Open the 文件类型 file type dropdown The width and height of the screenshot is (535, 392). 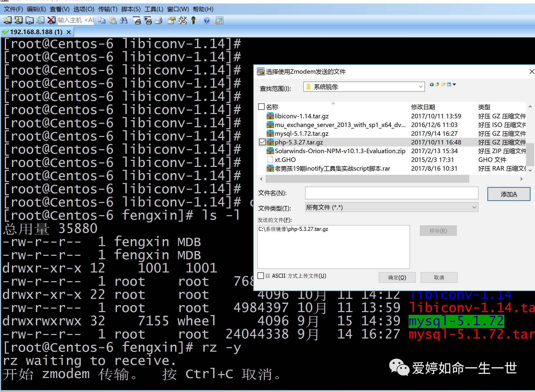click(474, 207)
